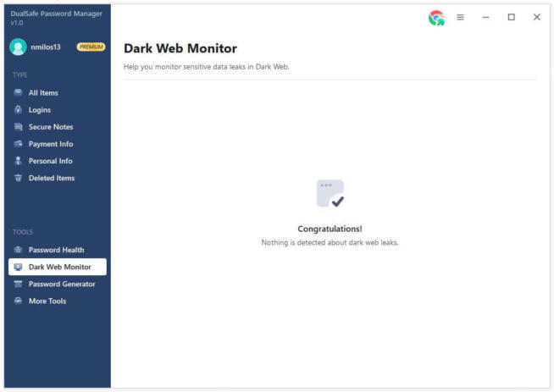Click the Logins lock icon
The image size is (554, 392).
[x=18, y=109]
